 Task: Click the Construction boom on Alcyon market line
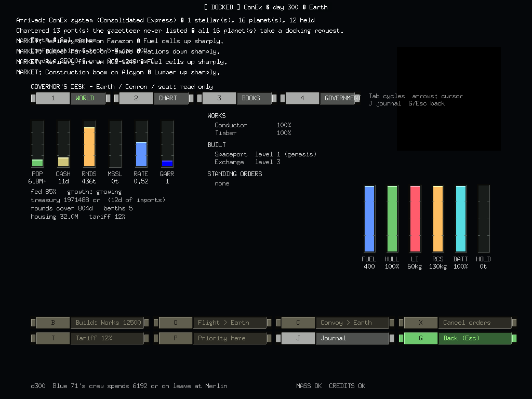tap(118, 72)
